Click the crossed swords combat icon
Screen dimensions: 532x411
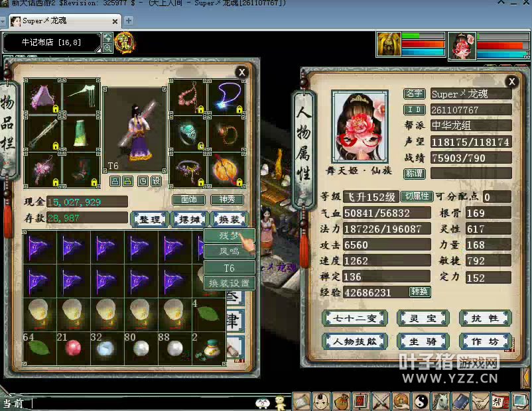(x=381, y=401)
